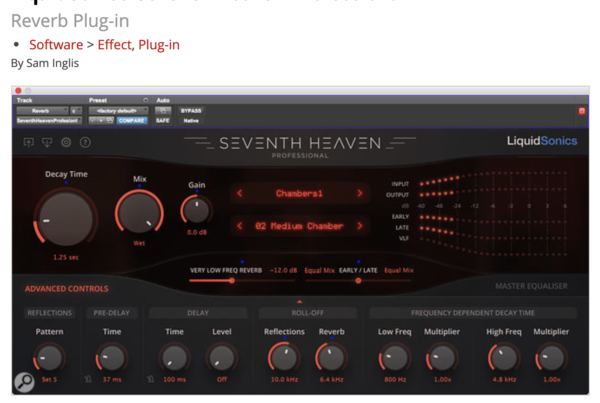Open the SeventhHeavenProfessional plug-in selector
The height and width of the screenshot is (403, 600).
click(49, 121)
